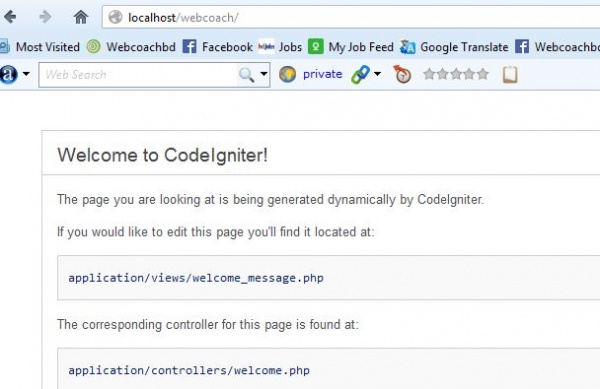
Task: Open the Most Visited bookmark
Action: [40, 47]
